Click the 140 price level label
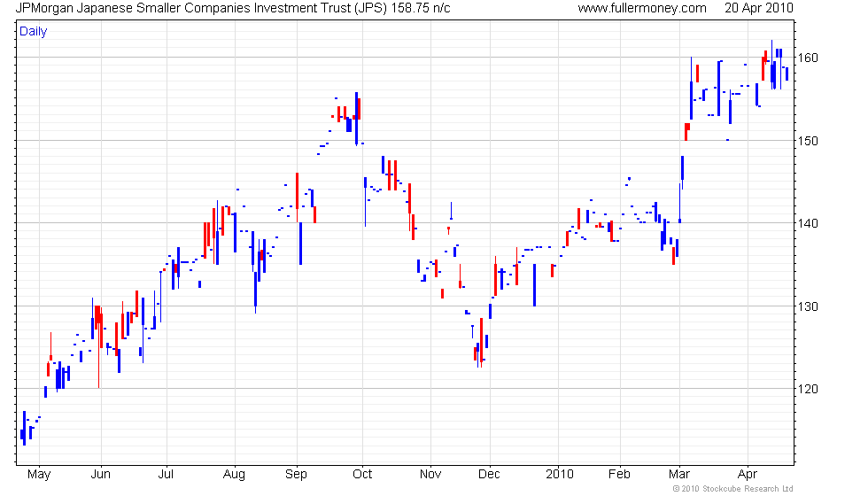The width and height of the screenshot is (868, 496). point(808,223)
